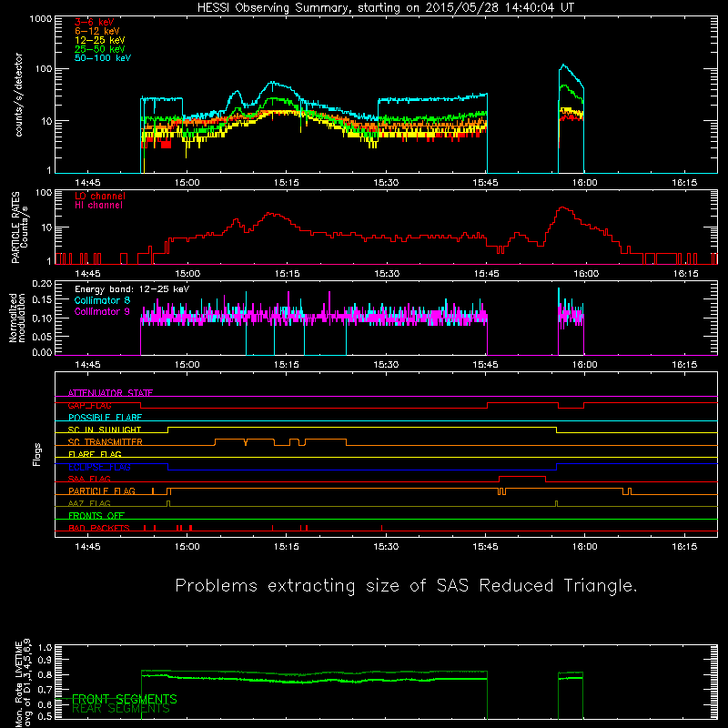Select the ECLIPSE_FLAG label
The width and height of the screenshot is (728, 728).
[x=99, y=467]
